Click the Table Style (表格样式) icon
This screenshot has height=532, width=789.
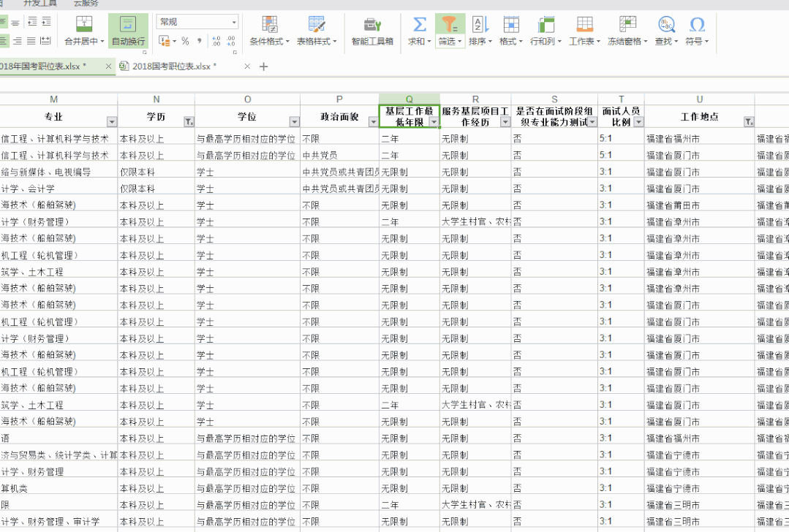[x=317, y=24]
